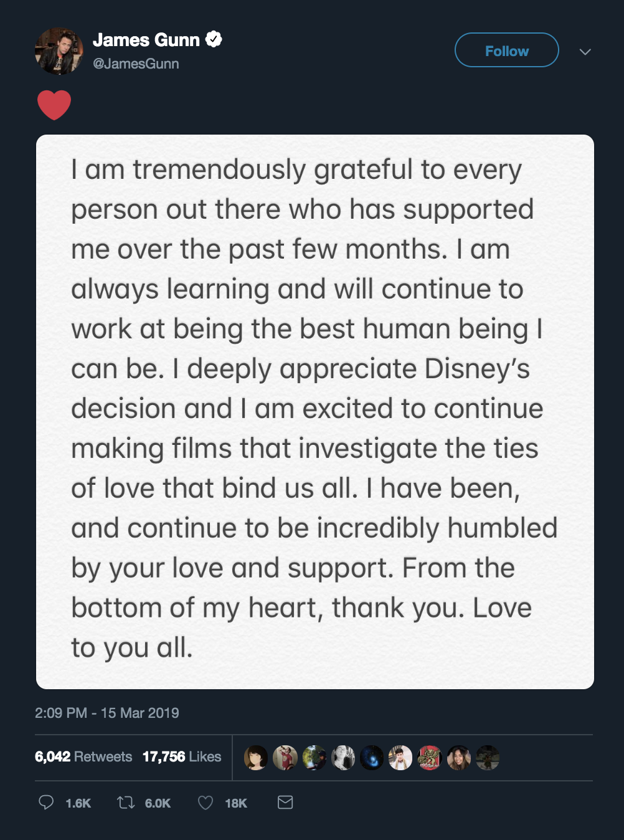Click the anime-style girl liker avatar
The image size is (624, 840).
point(256,758)
